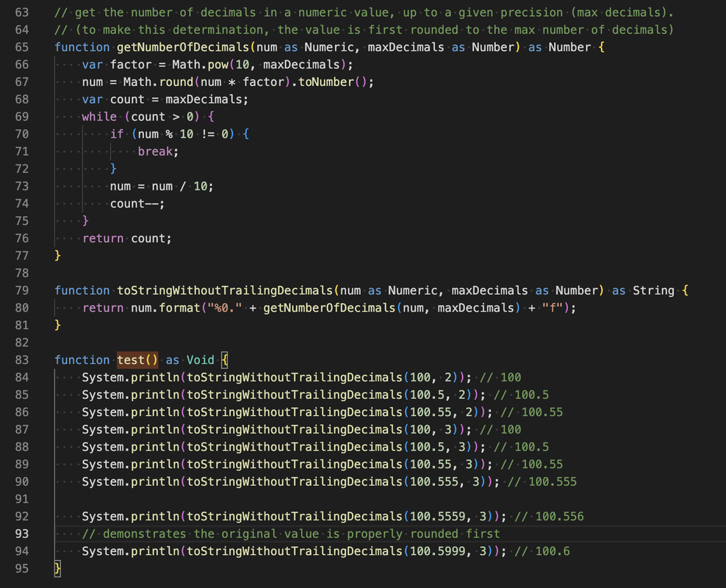Click 'String' return type on line 79
Screen dimensions: 726x588
tap(653, 290)
